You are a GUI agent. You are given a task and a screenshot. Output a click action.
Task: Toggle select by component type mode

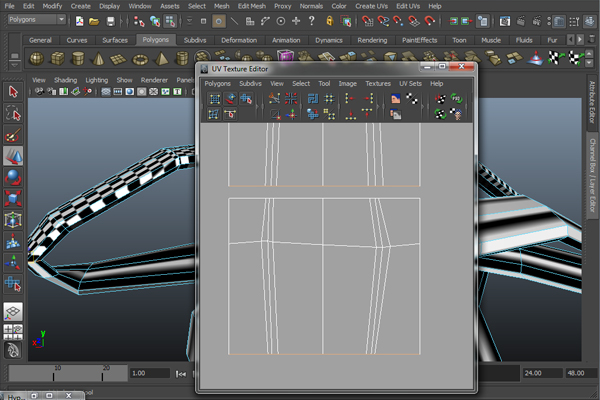pos(170,21)
